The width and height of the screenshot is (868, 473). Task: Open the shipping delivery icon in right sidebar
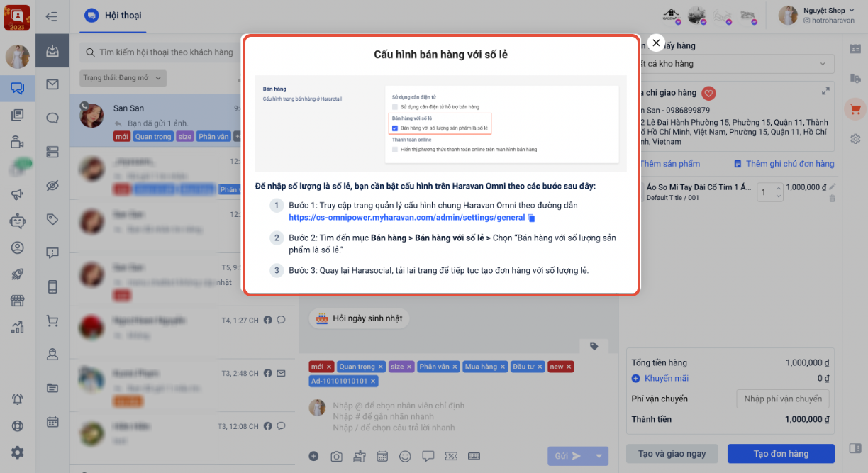pyautogui.click(x=855, y=77)
